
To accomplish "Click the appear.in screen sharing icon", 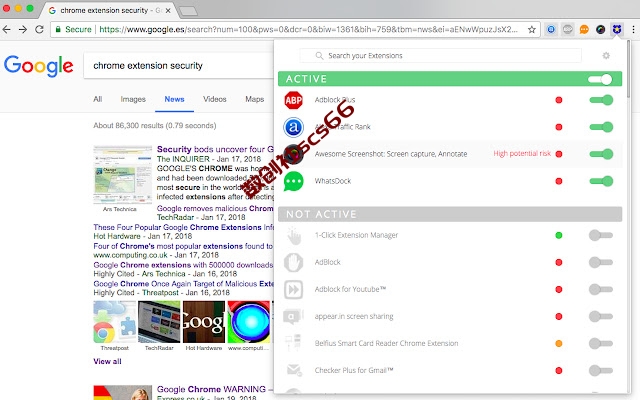I will [x=293, y=316].
